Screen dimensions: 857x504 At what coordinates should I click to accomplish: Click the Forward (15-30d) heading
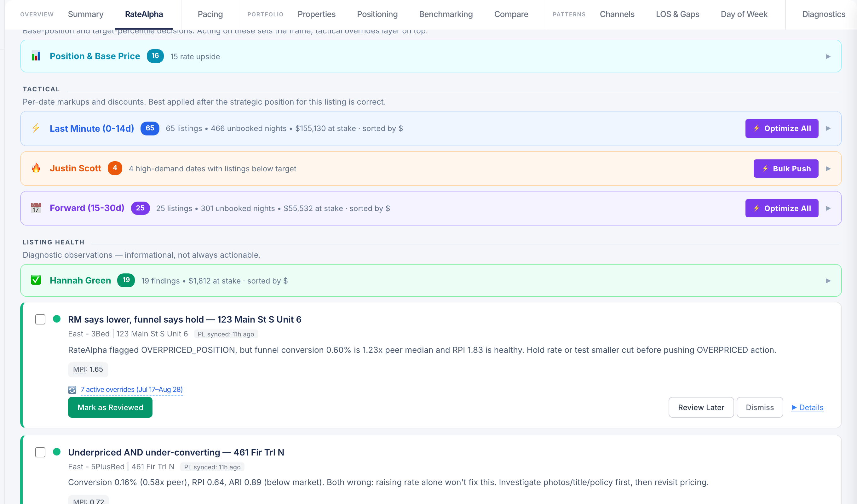click(87, 208)
